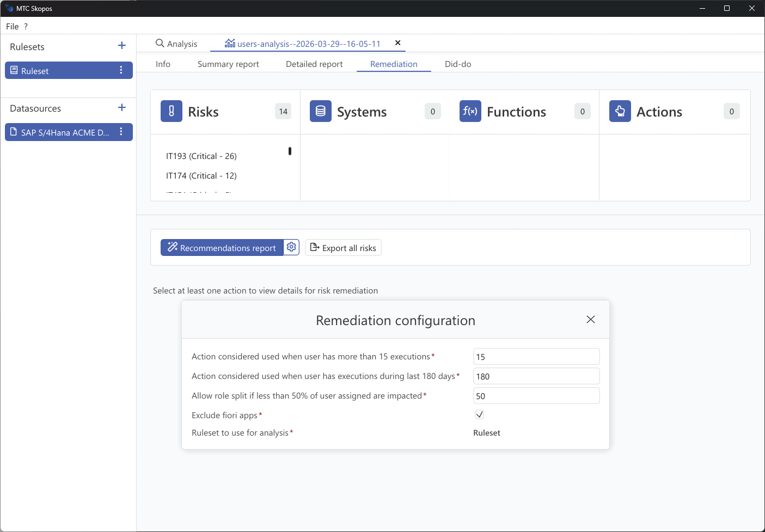Open the File menu
This screenshot has height=532, width=765.
[x=12, y=26]
